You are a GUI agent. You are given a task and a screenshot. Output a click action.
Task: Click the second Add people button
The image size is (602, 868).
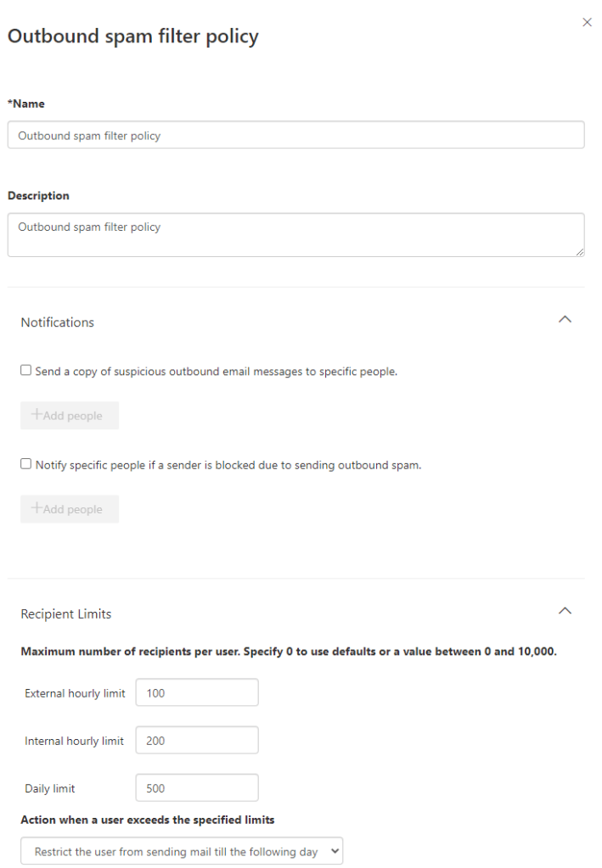point(70,509)
